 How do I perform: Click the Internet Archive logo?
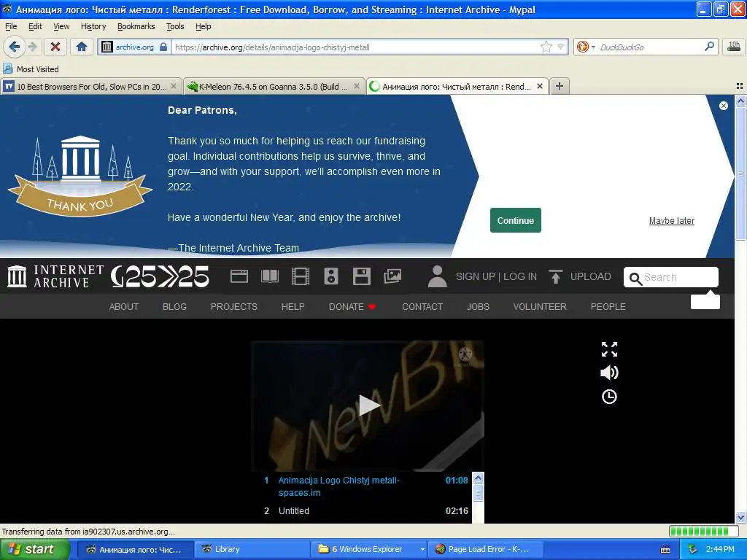[x=55, y=276]
